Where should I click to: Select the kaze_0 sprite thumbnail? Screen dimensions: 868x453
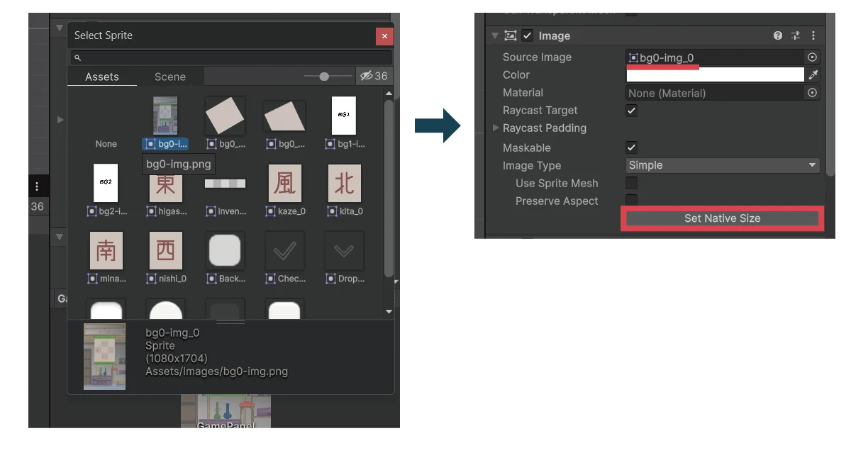click(x=284, y=184)
